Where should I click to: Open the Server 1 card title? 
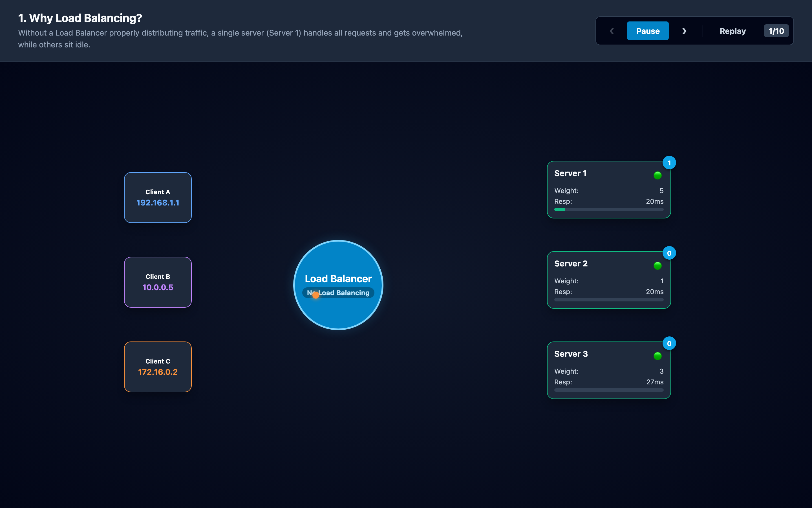point(570,173)
